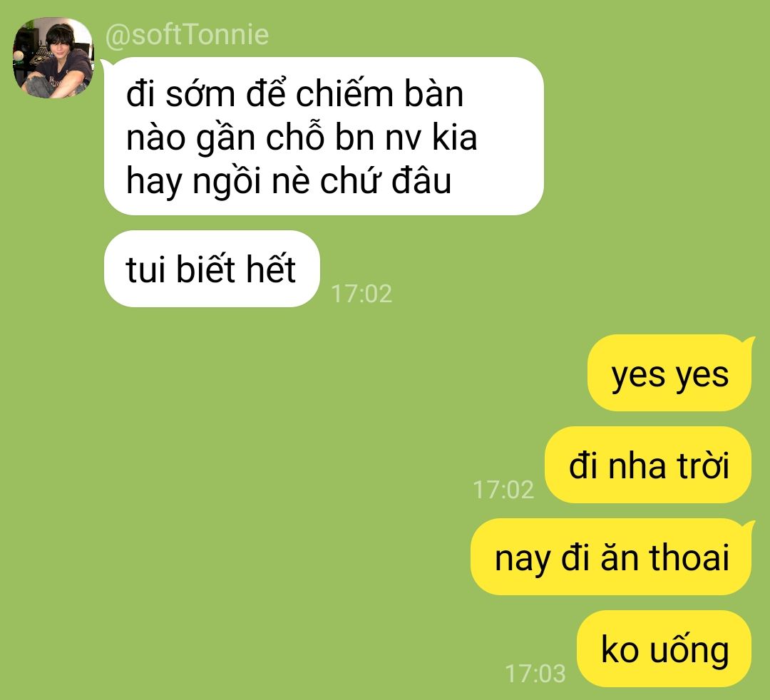Image resolution: width=770 pixels, height=700 pixels.
Task: Tap the "đi nha trời" message
Action: 648,465
